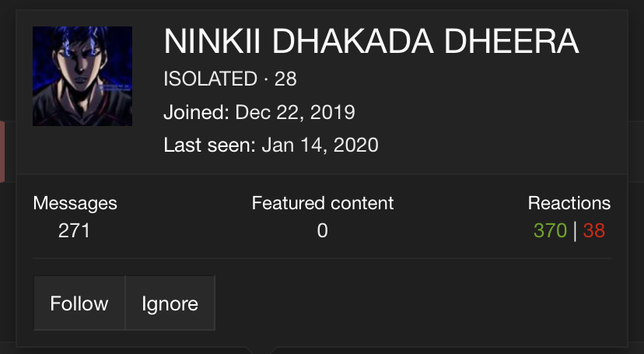This screenshot has width=644, height=354.
Task: Open the user's anime avatar image
Action: pos(82,76)
